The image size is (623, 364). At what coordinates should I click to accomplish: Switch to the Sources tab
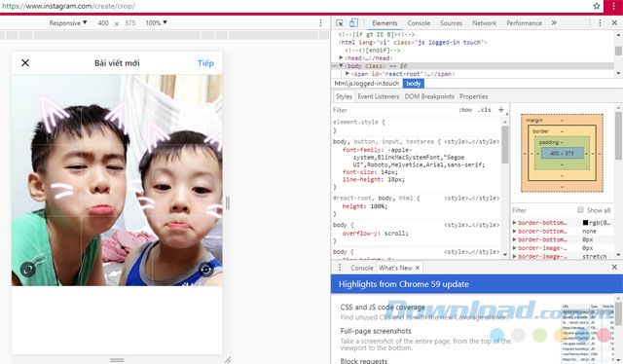[451, 23]
